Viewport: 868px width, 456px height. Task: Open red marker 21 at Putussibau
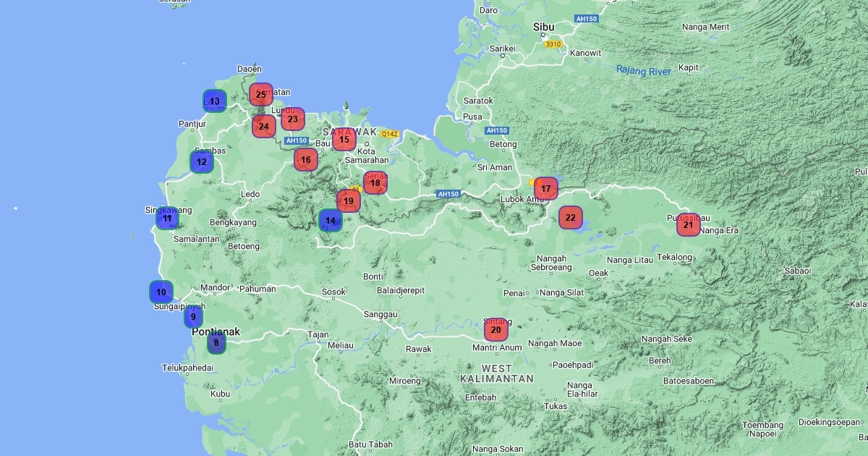point(689,225)
